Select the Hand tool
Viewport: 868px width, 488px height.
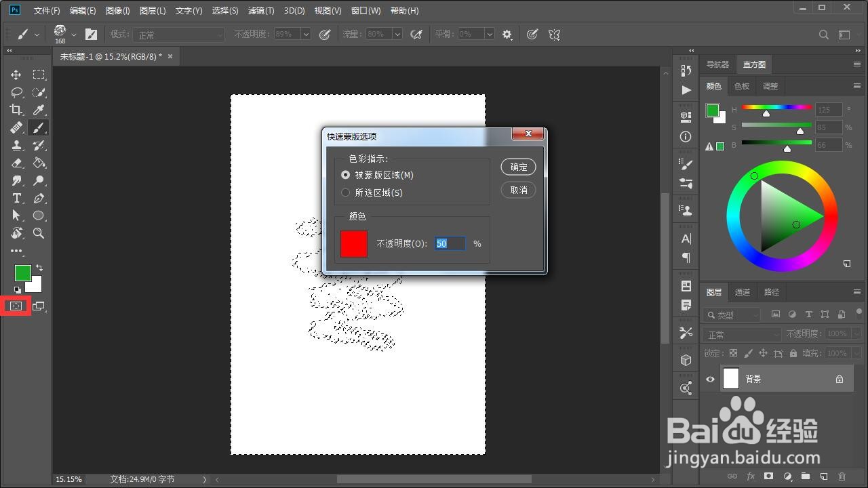(16, 233)
